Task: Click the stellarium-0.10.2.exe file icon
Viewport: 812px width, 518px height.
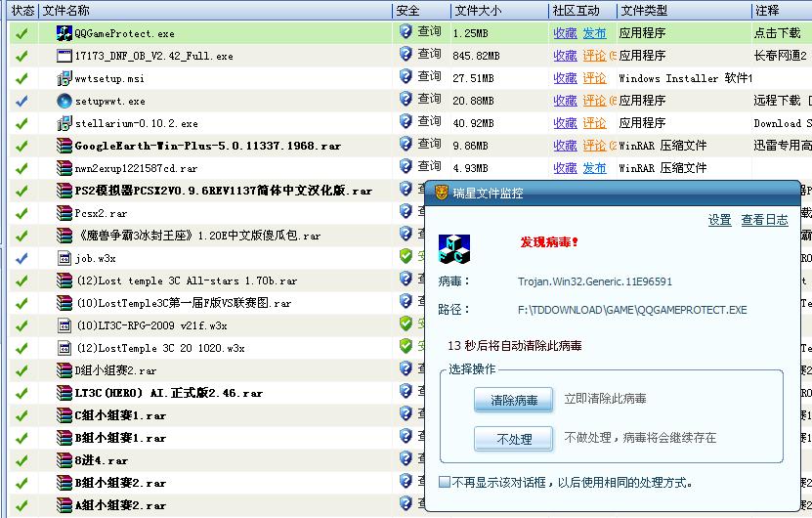Action: coord(64,123)
